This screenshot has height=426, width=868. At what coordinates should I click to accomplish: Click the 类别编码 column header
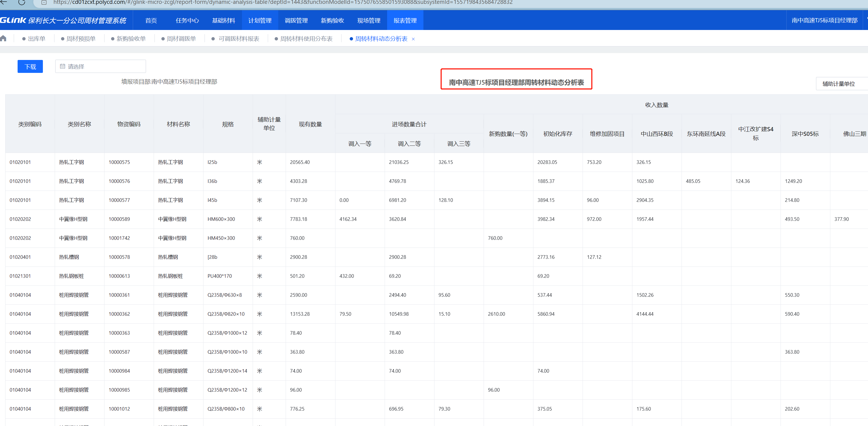tap(30, 124)
